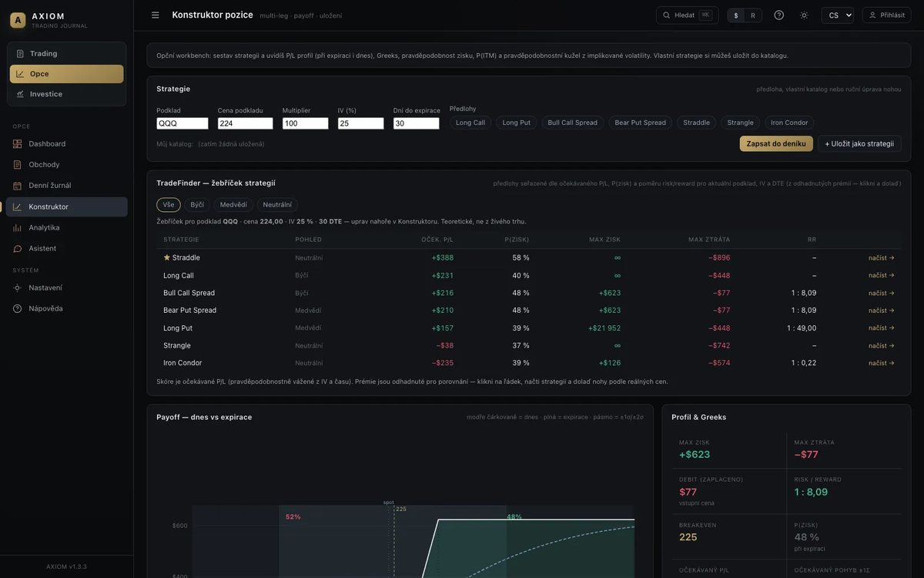The width and height of the screenshot is (924, 578).
Task: Load the Iron Condor row via načíst
Action: tap(882, 363)
